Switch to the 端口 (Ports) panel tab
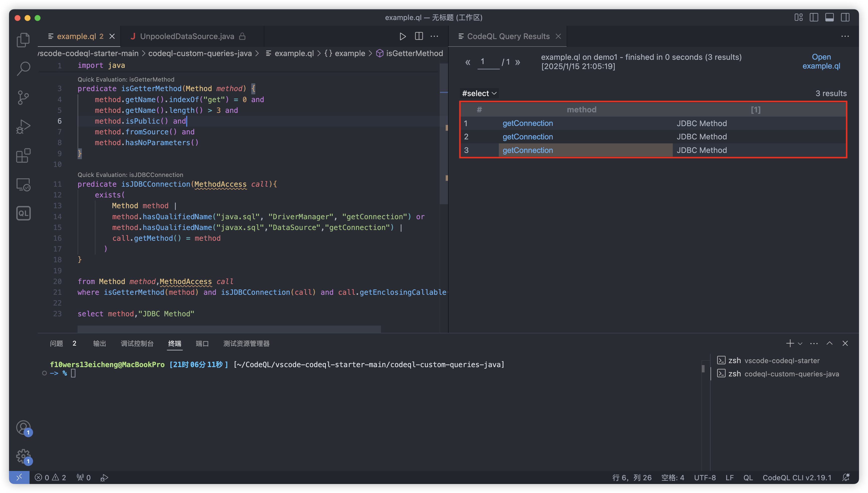The width and height of the screenshot is (868, 493). 202,343
